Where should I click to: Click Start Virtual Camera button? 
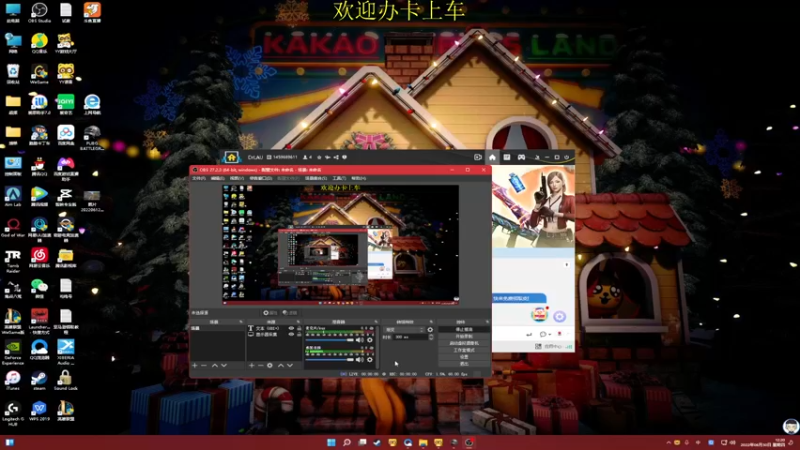tap(464, 343)
